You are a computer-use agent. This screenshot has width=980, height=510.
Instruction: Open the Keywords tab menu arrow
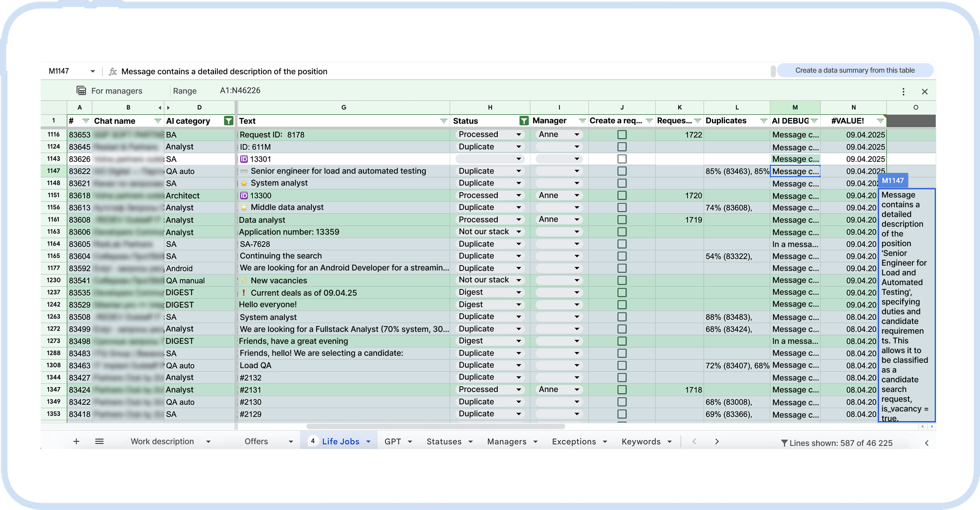pos(670,442)
